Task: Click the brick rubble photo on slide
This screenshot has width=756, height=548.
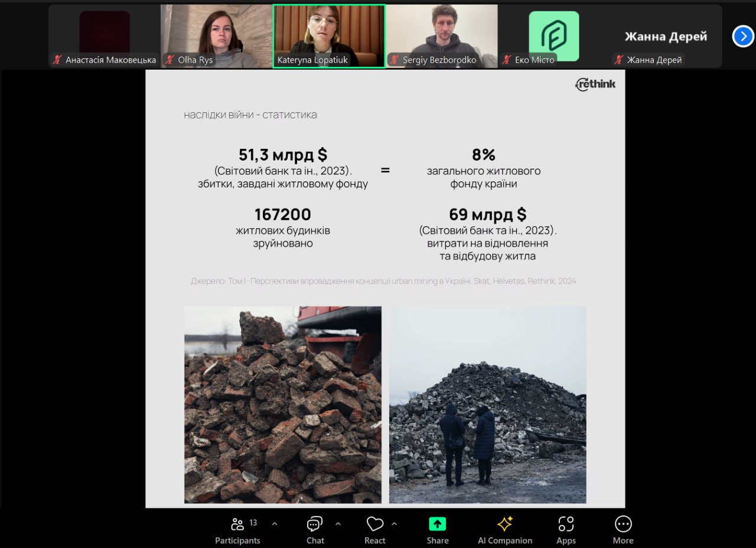Action: tap(283, 405)
